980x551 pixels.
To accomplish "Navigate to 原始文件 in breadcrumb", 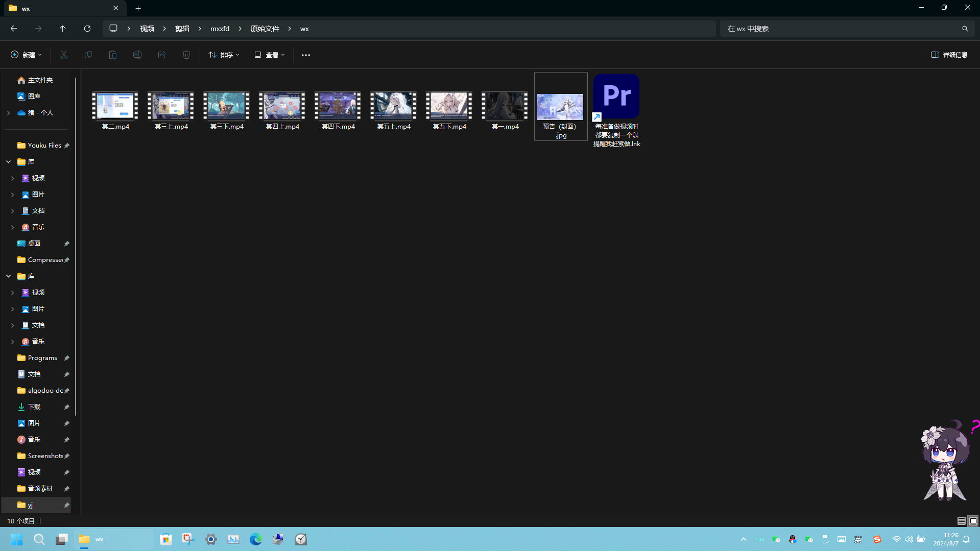I will click(x=265, y=29).
